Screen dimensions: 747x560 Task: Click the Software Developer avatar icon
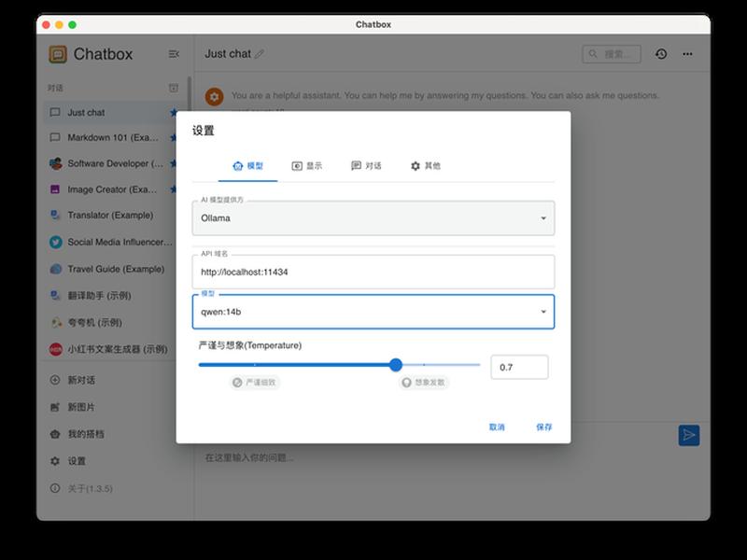click(x=56, y=163)
